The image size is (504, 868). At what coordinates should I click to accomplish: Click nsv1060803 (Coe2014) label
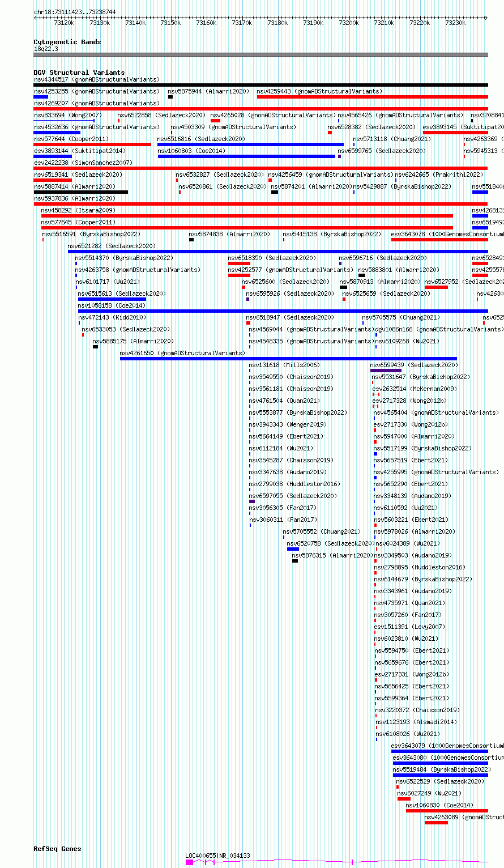coord(191,151)
